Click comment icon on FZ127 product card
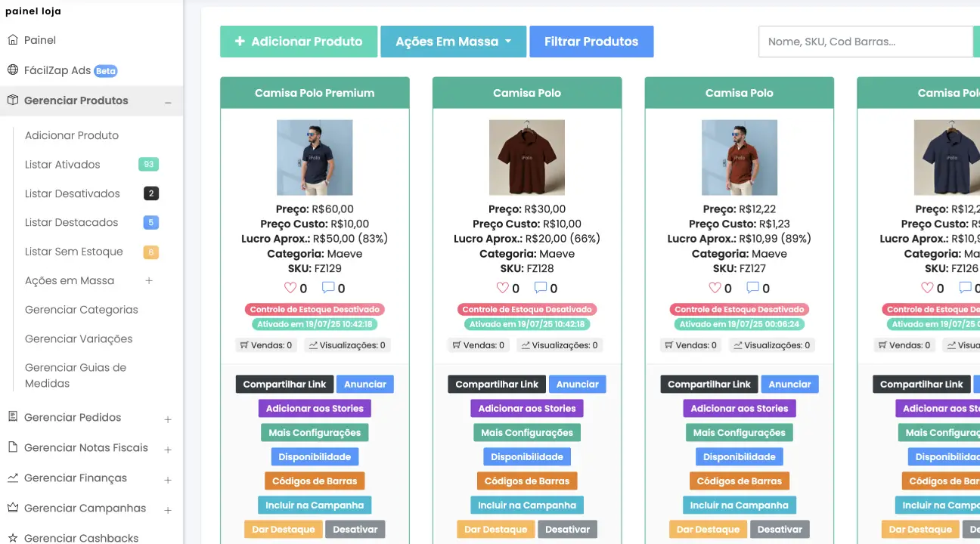The image size is (980, 544). pos(753,288)
